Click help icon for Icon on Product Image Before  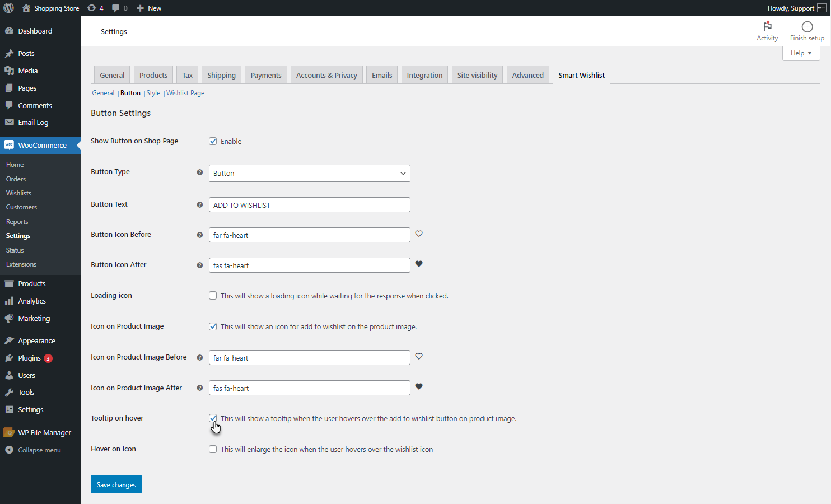(x=200, y=358)
